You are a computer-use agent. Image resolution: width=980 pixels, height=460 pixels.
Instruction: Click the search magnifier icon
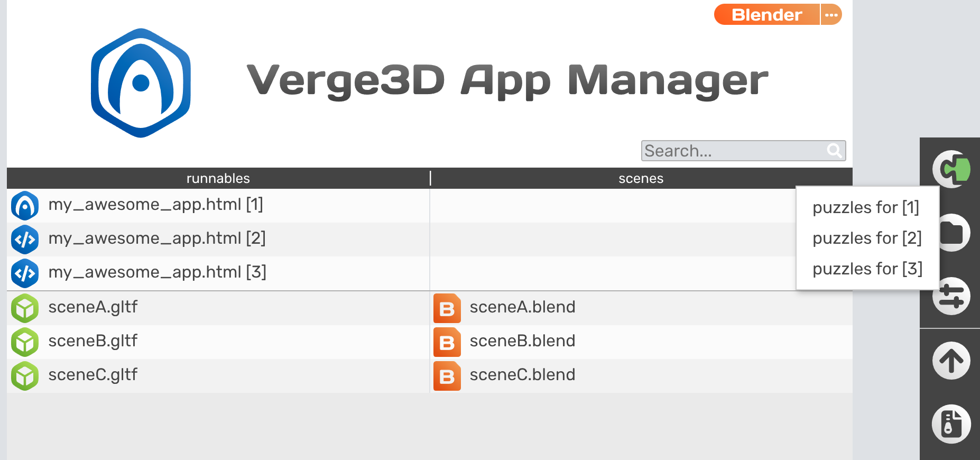tap(835, 151)
